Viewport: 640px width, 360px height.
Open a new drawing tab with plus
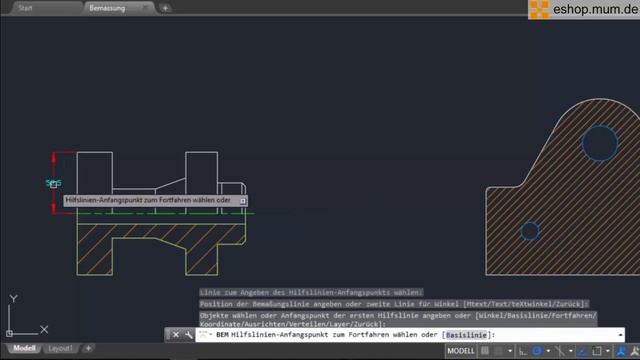[x=165, y=8]
